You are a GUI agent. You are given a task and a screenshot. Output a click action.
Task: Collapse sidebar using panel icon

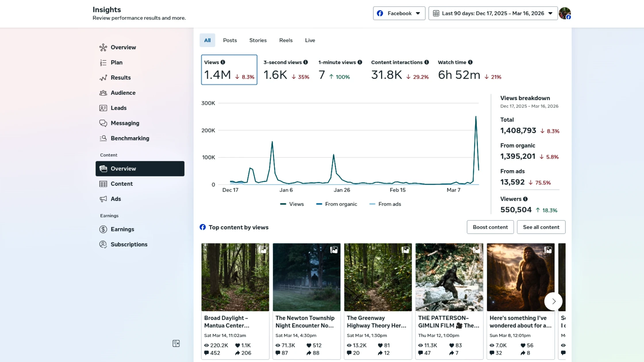click(176, 343)
